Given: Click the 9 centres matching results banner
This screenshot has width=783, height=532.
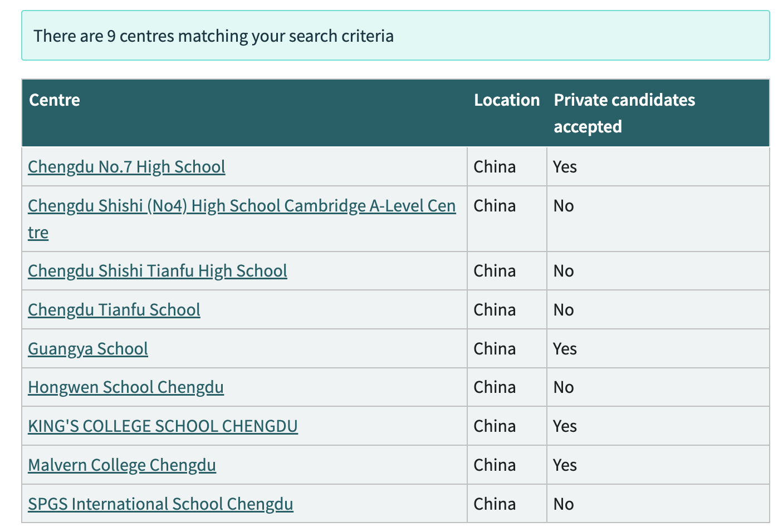Looking at the screenshot, I should [x=395, y=36].
